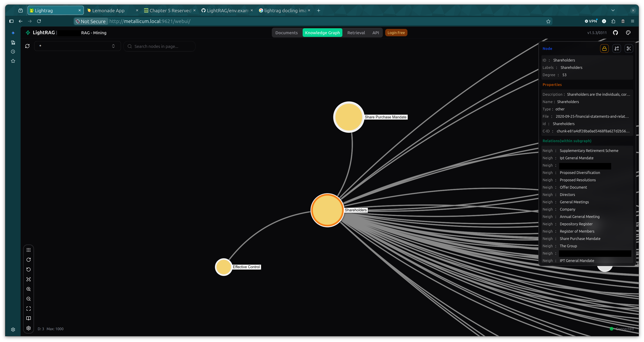Click the Search nodes in page field

[x=159, y=46]
